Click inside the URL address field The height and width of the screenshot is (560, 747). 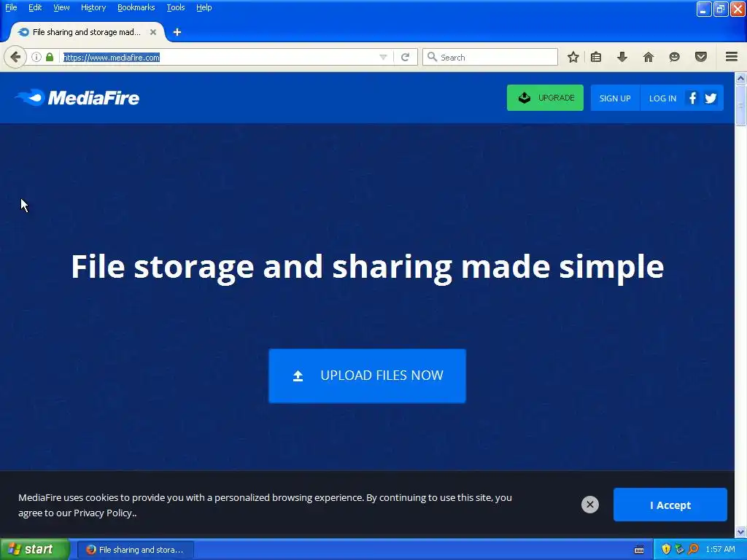219,57
